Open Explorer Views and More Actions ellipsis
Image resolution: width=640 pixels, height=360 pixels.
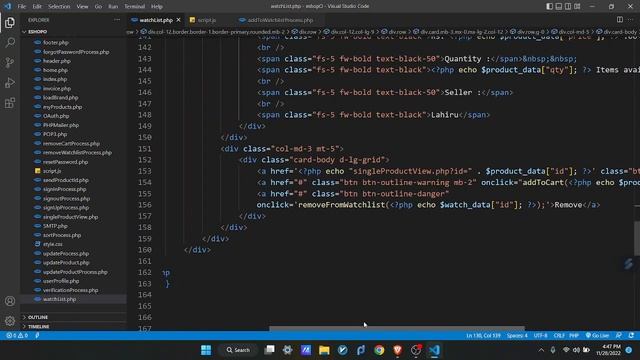117,20
